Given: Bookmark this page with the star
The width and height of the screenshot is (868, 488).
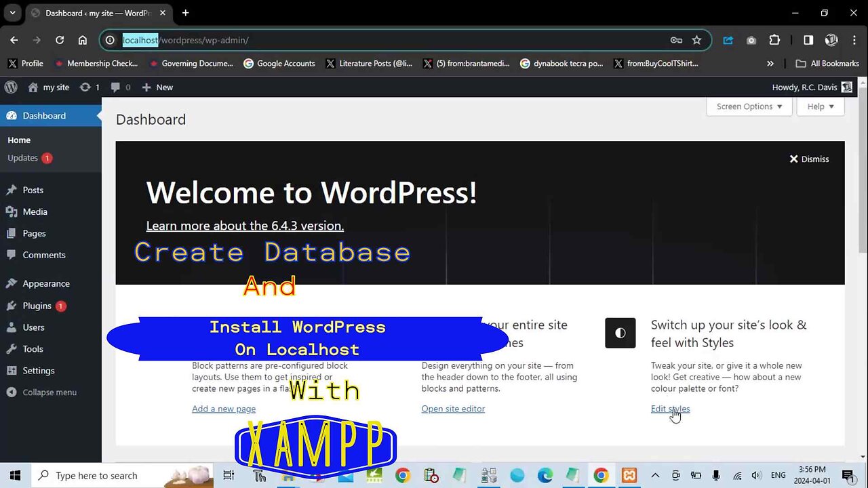Looking at the screenshot, I should 696,40.
